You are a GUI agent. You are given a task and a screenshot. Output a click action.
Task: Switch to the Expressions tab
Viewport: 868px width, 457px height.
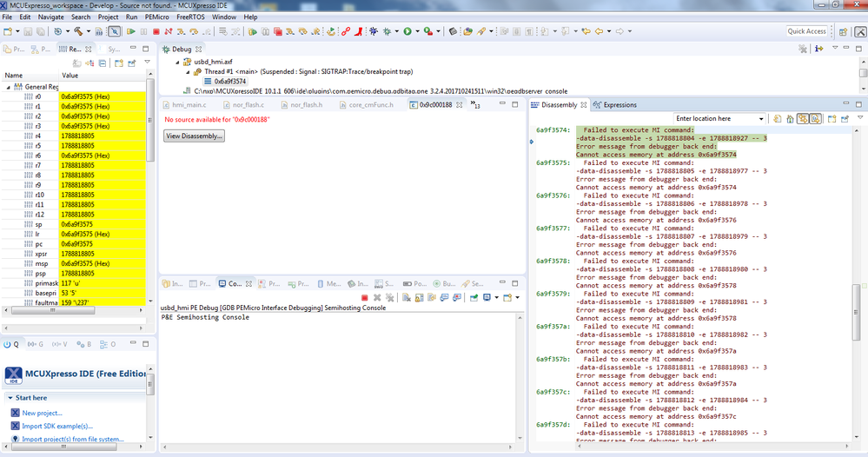tap(615, 104)
